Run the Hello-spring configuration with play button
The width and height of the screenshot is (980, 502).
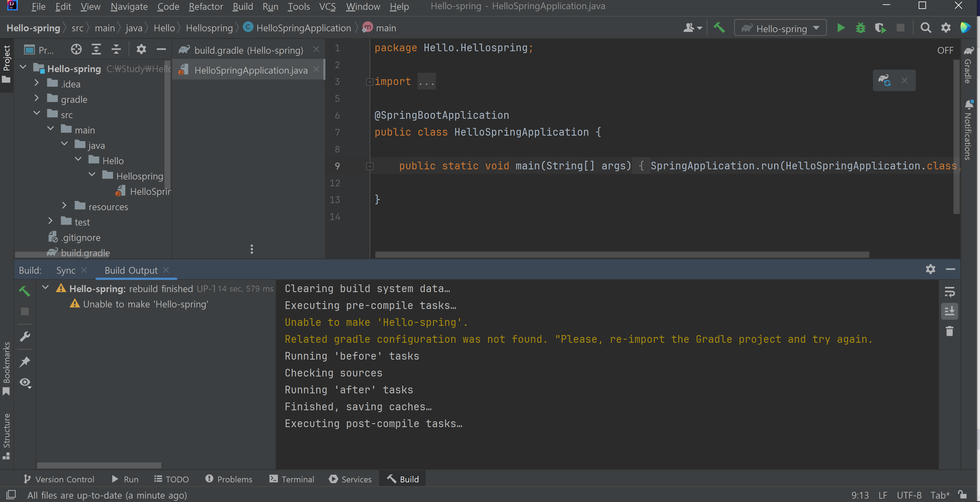coord(841,28)
